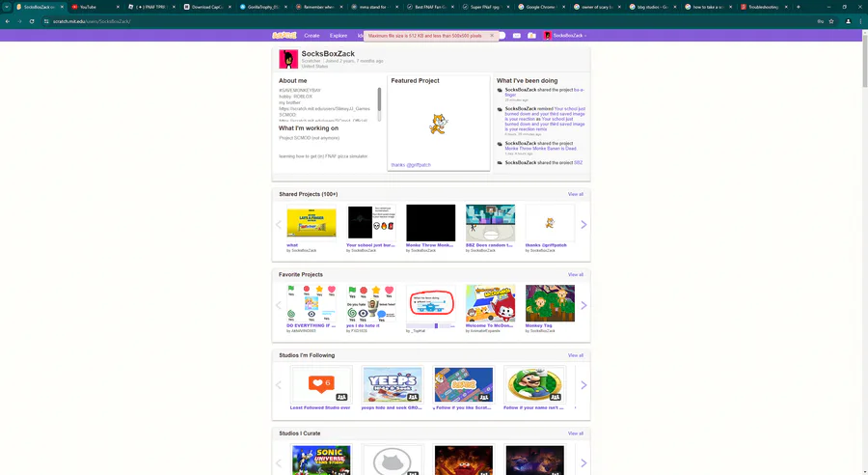Open the red-circled airplane favorite project thumbnail
This screenshot has height=475, width=868.
(x=431, y=303)
